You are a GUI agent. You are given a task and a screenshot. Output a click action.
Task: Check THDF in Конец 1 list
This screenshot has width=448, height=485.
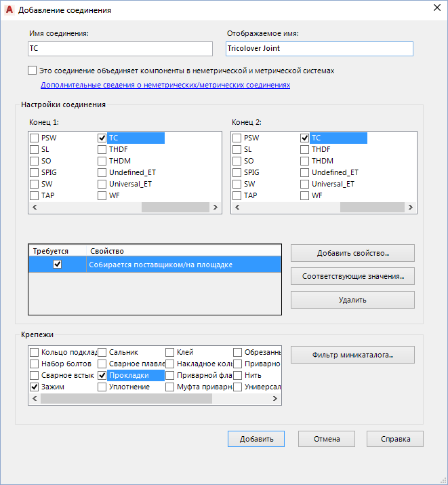pyautogui.click(x=102, y=149)
